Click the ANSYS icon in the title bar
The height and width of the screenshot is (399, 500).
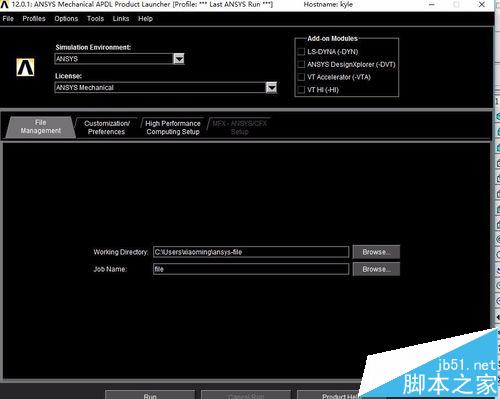[x=4, y=4]
